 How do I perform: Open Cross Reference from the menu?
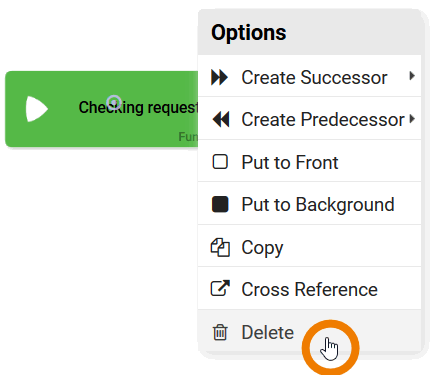pyautogui.click(x=309, y=288)
